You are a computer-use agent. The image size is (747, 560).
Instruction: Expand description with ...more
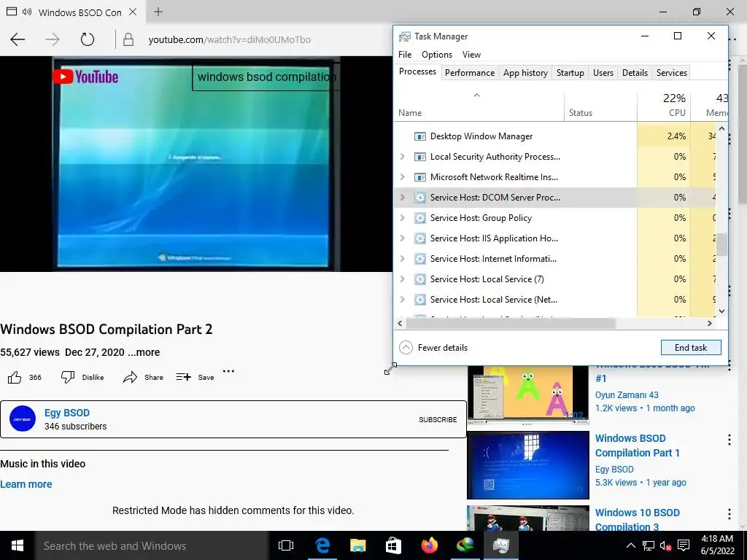click(x=144, y=352)
